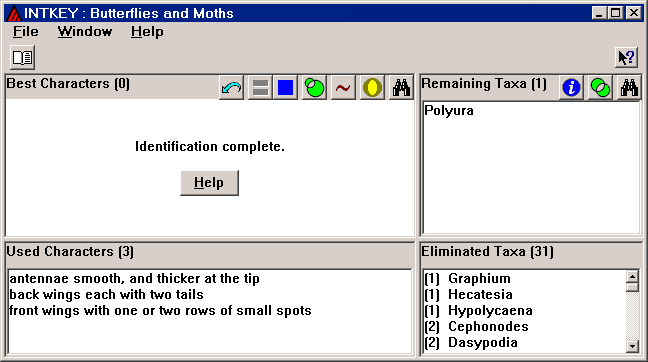
Task: Minimize the INTKEY window
Action: (599, 13)
